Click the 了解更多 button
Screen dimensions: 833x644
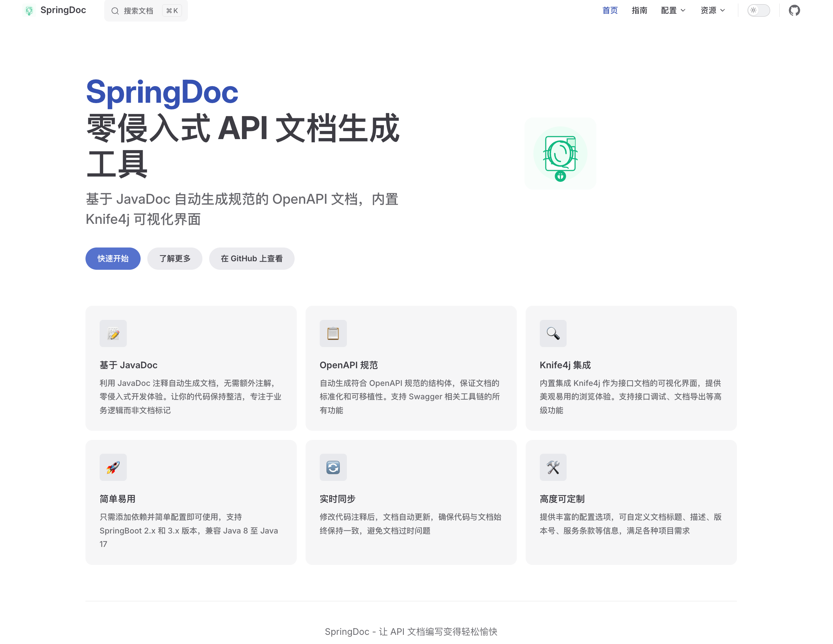coord(175,258)
